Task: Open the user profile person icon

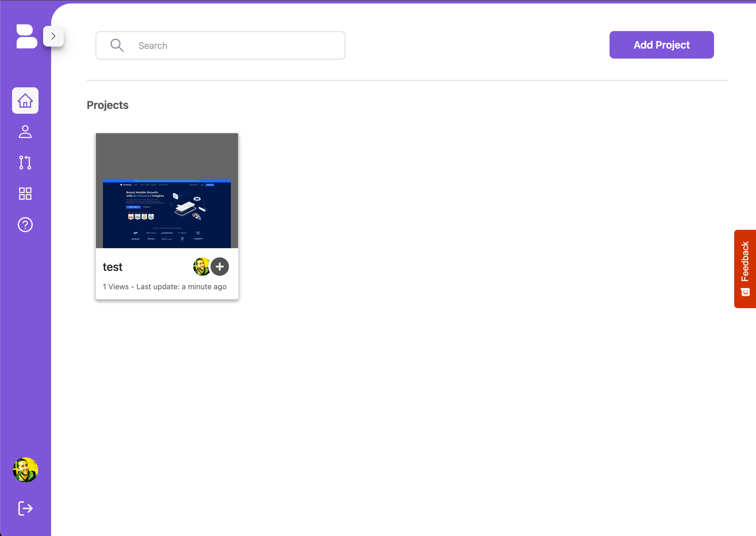Action: click(25, 132)
